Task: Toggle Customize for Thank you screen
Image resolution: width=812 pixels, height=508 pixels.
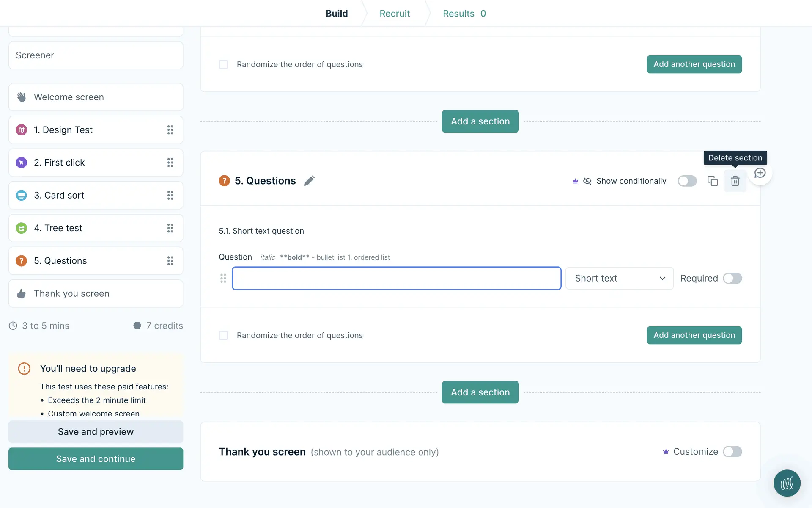Action: (732, 452)
